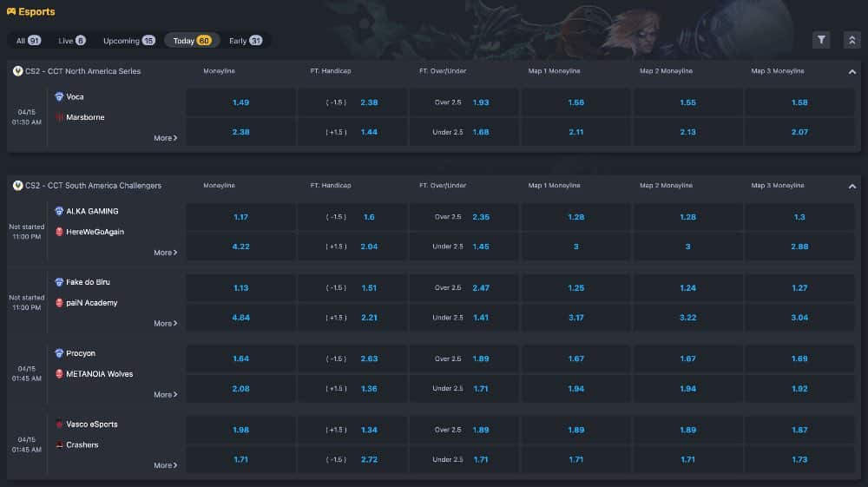Bet ALKA GAMING moneyline at 1.17
The height and width of the screenshot is (487, 868).
240,217
